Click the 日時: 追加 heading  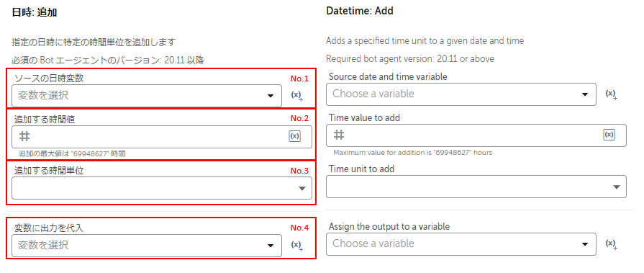pyautogui.click(x=35, y=12)
